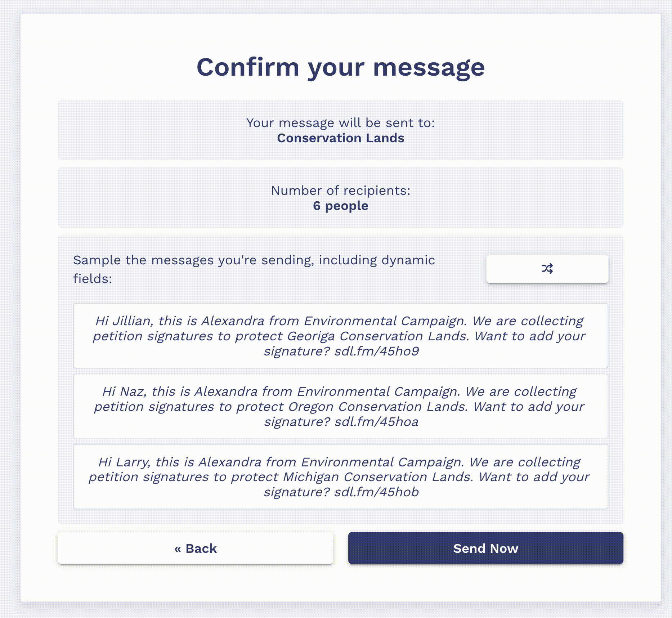Click the 6 people recipient count
This screenshot has height=618, width=672.
click(x=341, y=206)
